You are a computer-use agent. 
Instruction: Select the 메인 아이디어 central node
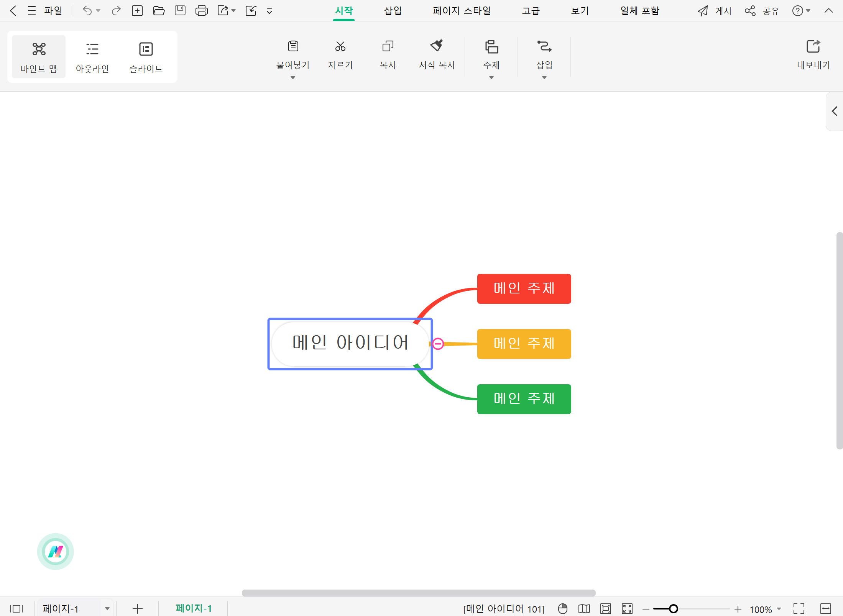pyautogui.click(x=350, y=344)
